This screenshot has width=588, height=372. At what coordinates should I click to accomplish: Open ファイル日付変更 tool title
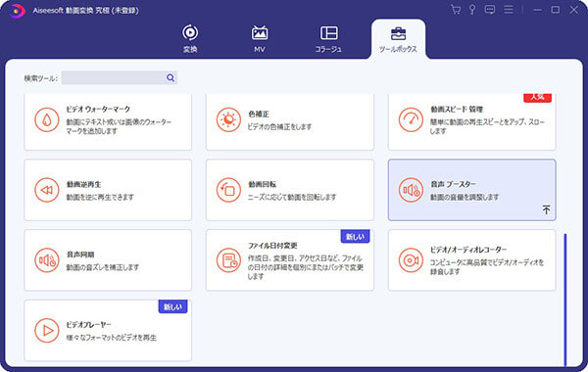pyautogui.click(x=272, y=246)
